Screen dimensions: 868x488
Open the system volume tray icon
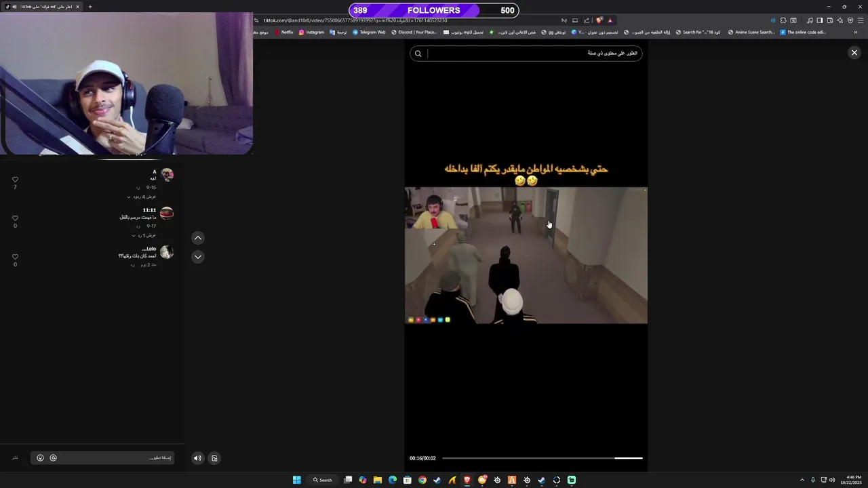tap(832, 480)
